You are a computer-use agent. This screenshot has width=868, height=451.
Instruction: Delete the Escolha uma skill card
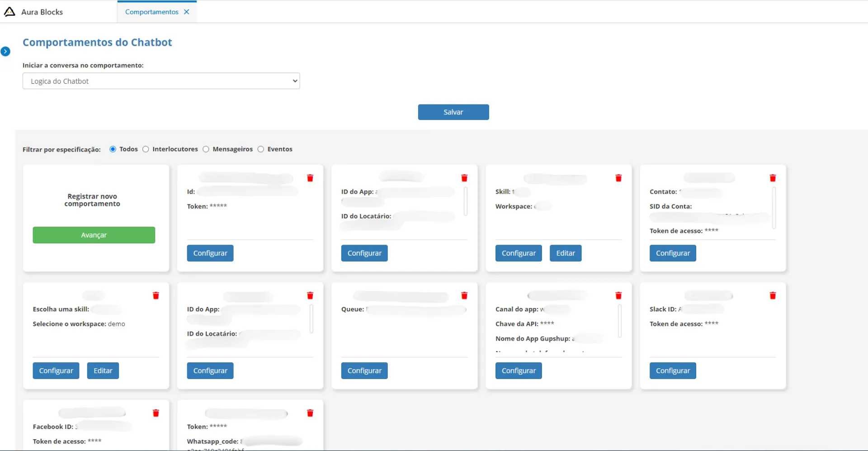click(156, 295)
